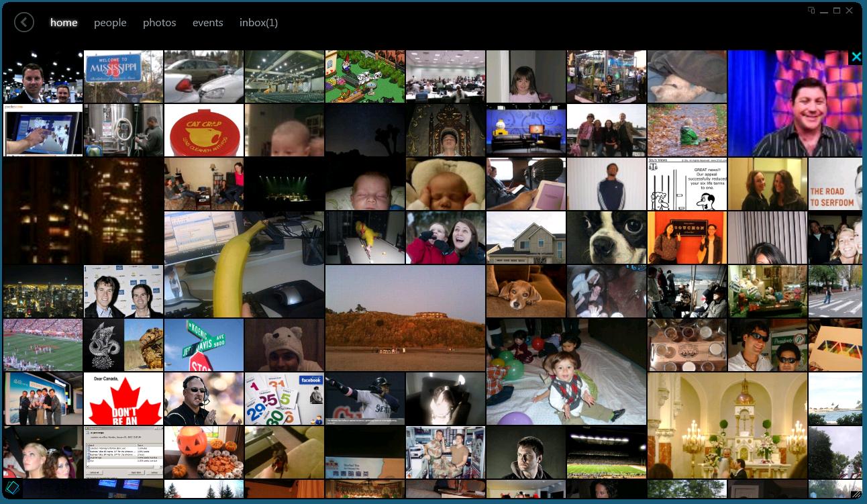
Task: View the steel brewery tanks photo
Action: (x=123, y=130)
